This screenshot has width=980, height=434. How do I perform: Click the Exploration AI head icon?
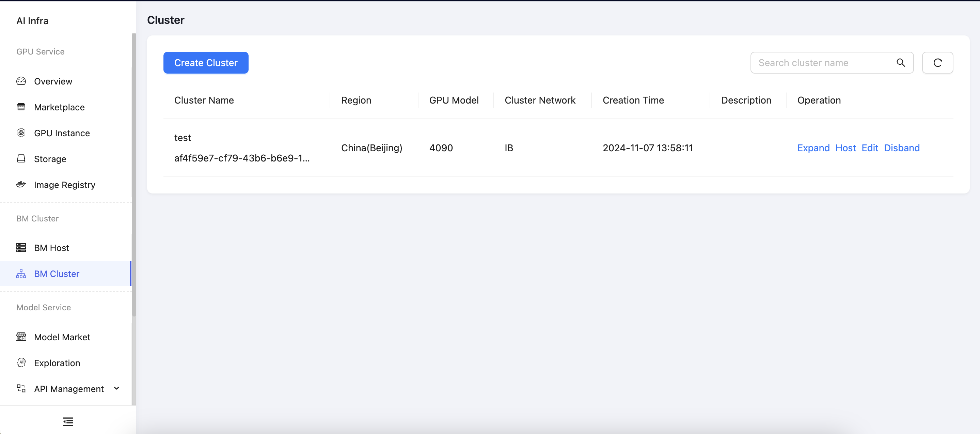(x=21, y=363)
